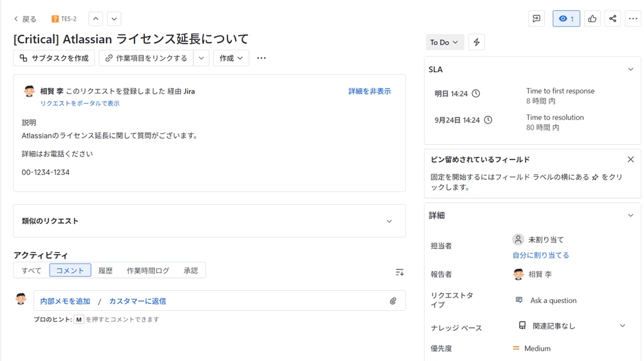
Task: Toggle the watch eye button
Action: 566,19
